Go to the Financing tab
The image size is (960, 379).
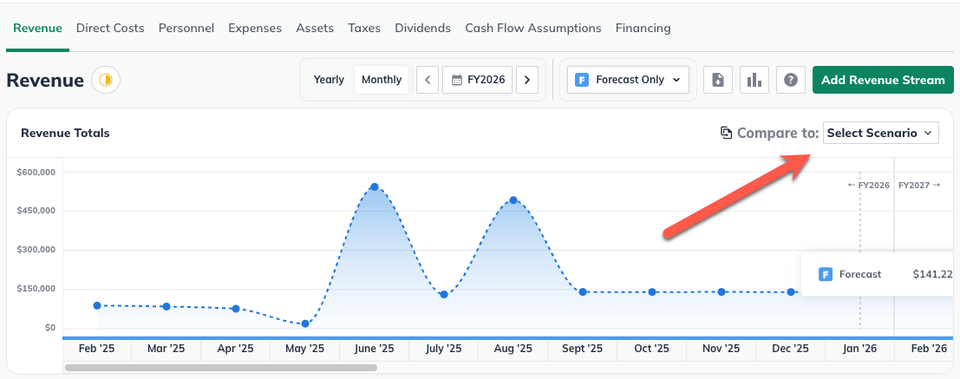(x=643, y=28)
